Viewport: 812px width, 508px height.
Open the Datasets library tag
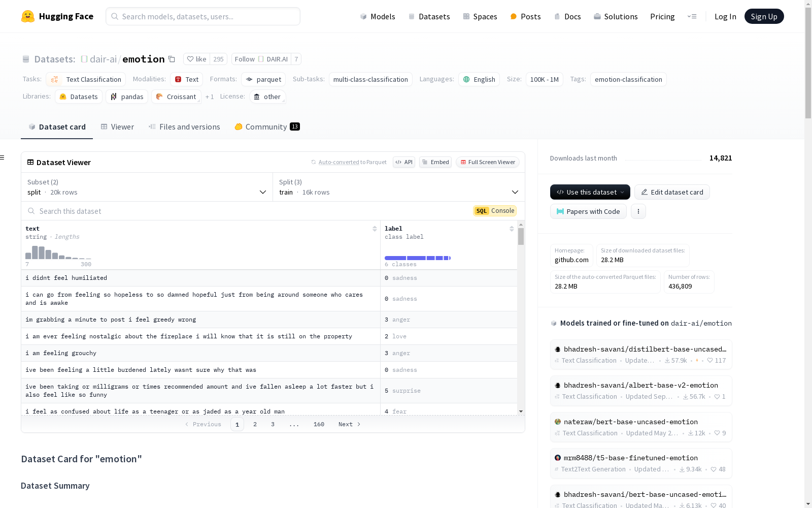tap(79, 97)
